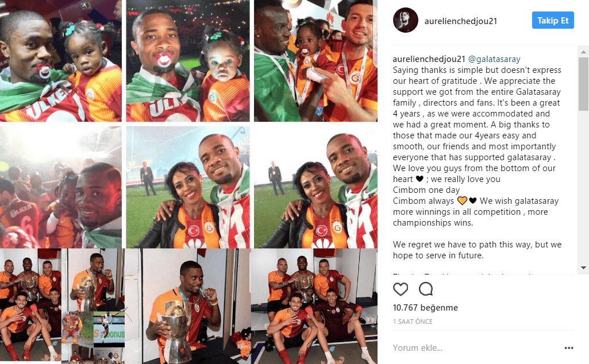Viewport: 589px width, 364px height.
Task: Select the top-middle stadium selfie photo
Action: point(188,61)
